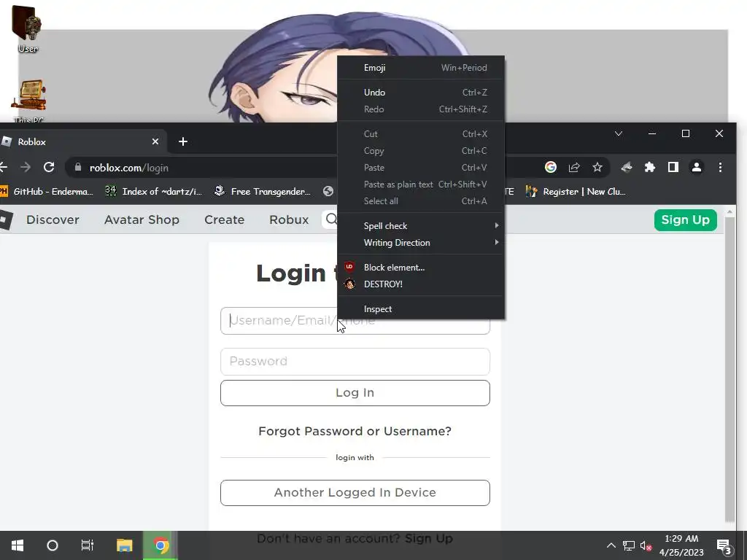
Task: Open Avatar Shop in Roblox navbar
Action: coord(142,219)
